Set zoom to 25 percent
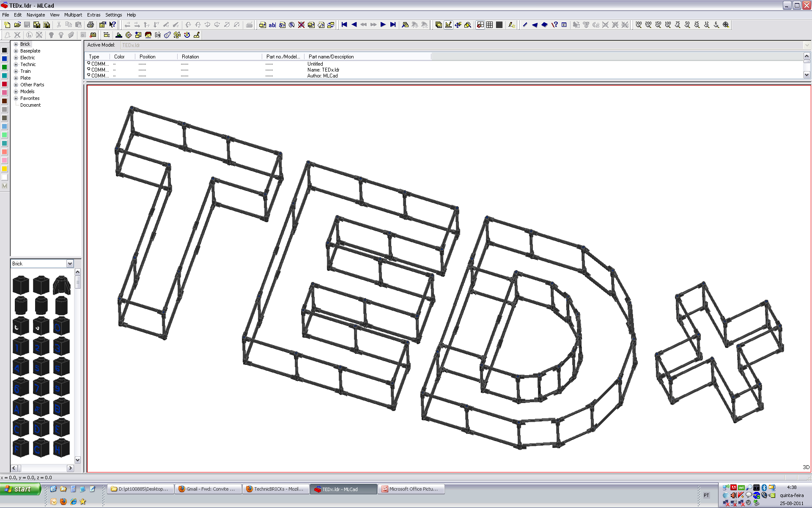The width and height of the screenshot is (812, 508). tap(697, 25)
